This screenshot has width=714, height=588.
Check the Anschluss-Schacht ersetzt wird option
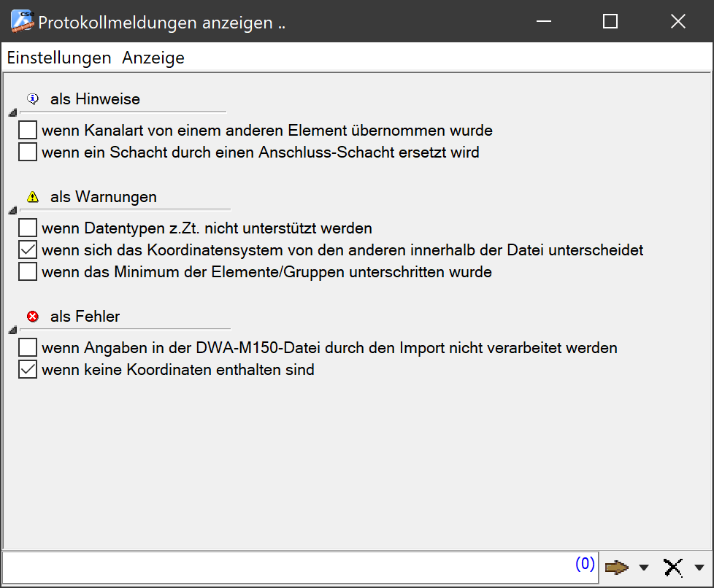click(28, 152)
